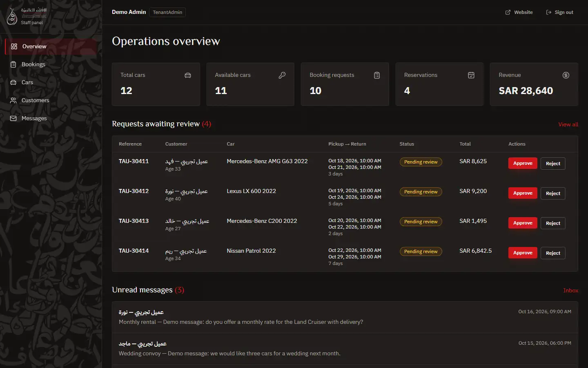The image size is (588, 368).
Task: Approve the Nissan Patrol request
Action: pyautogui.click(x=523, y=253)
